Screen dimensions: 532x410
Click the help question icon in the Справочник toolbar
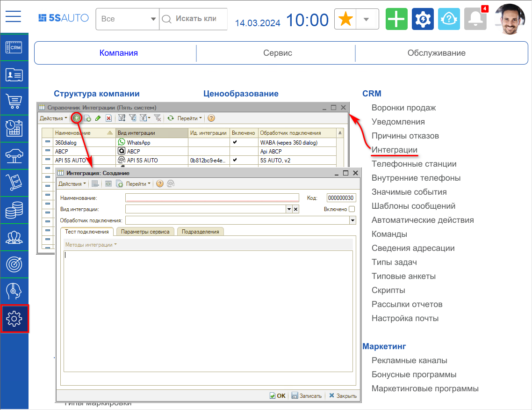[211, 118]
